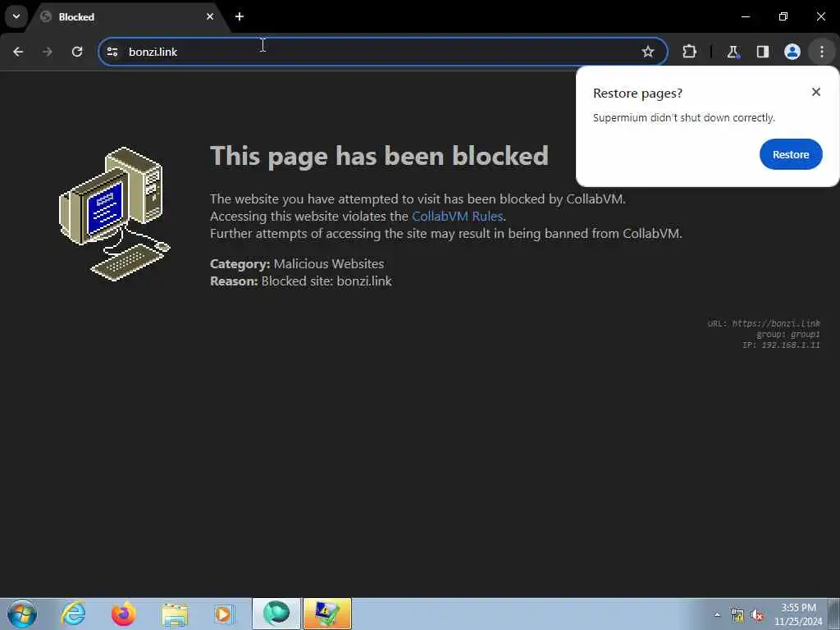Select the Blocked tab
The width and height of the screenshot is (840, 630).
pos(127,17)
